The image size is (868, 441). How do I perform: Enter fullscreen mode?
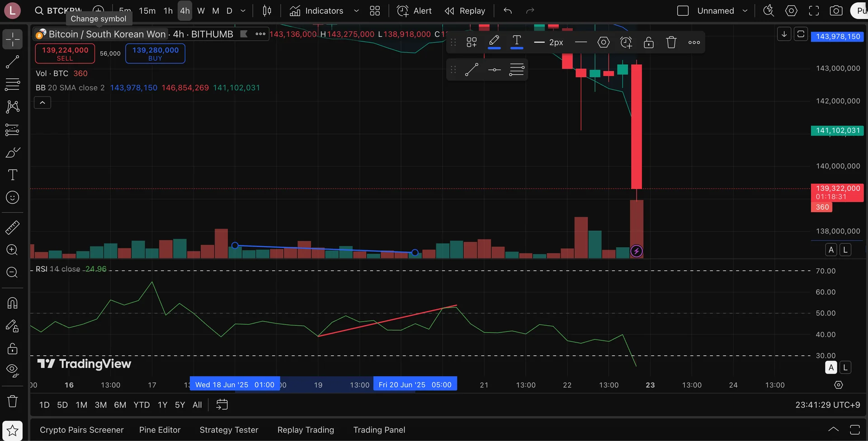tap(814, 10)
